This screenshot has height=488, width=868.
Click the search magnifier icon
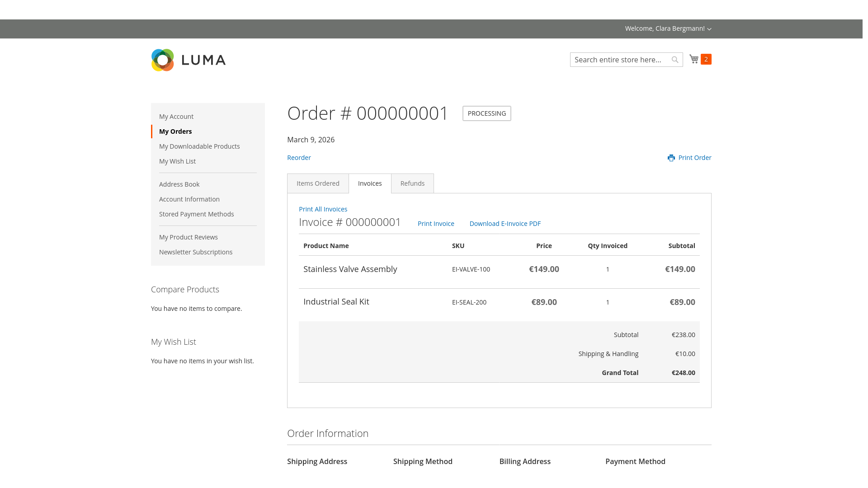pyautogui.click(x=675, y=60)
